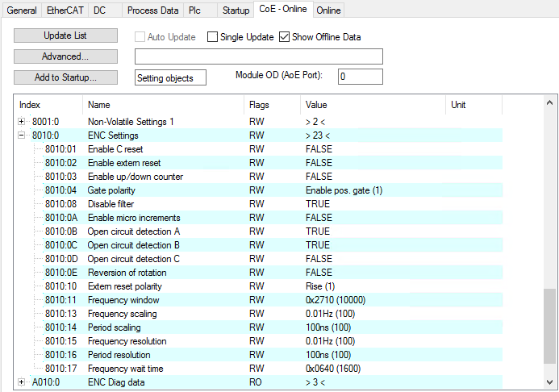Click the Module OD (AoE Port) field
The height and width of the screenshot is (392, 559).
click(x=361, y=77)
